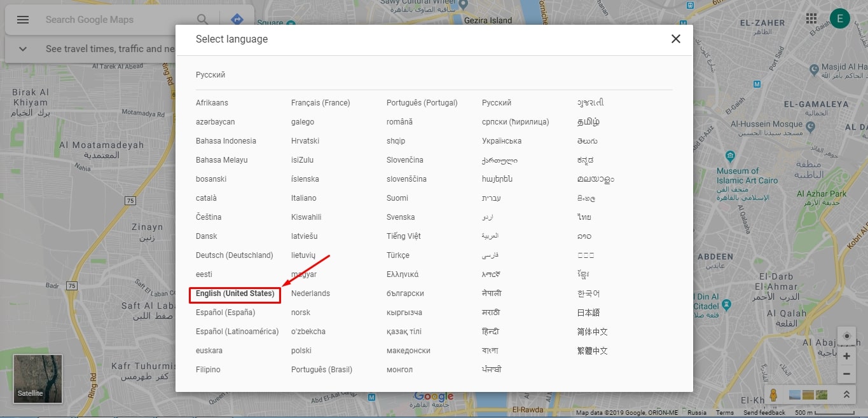The image size is (868, 418).
Task: Pick o'zbekcha from the list
Action: pyautogui.click(x=308, y=332)
